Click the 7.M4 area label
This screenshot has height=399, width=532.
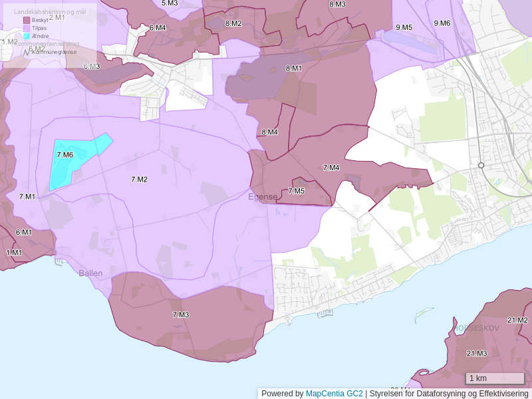coord(331,168)
